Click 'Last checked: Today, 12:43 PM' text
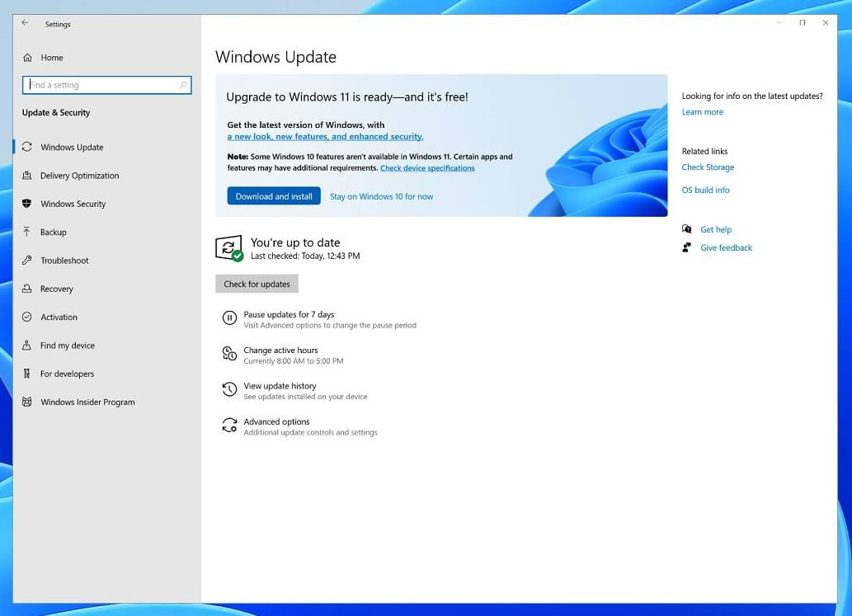This screenshot has width=852, height=616. click(305, 256)
